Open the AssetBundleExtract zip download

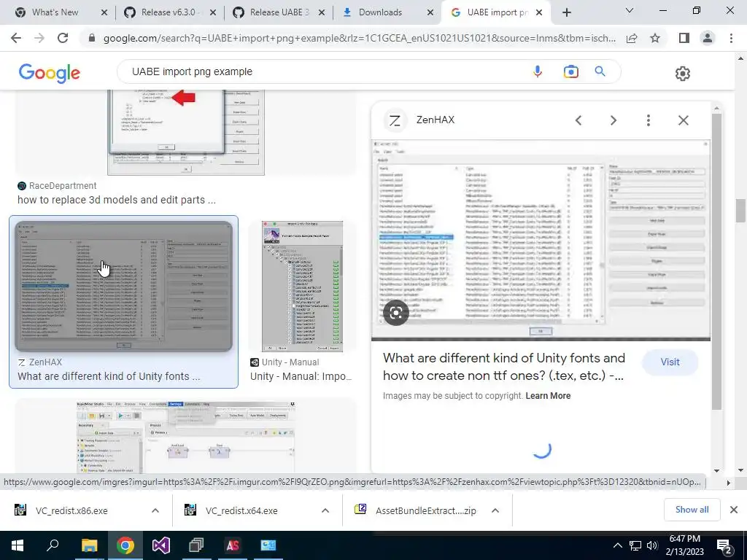coord(425,510)
